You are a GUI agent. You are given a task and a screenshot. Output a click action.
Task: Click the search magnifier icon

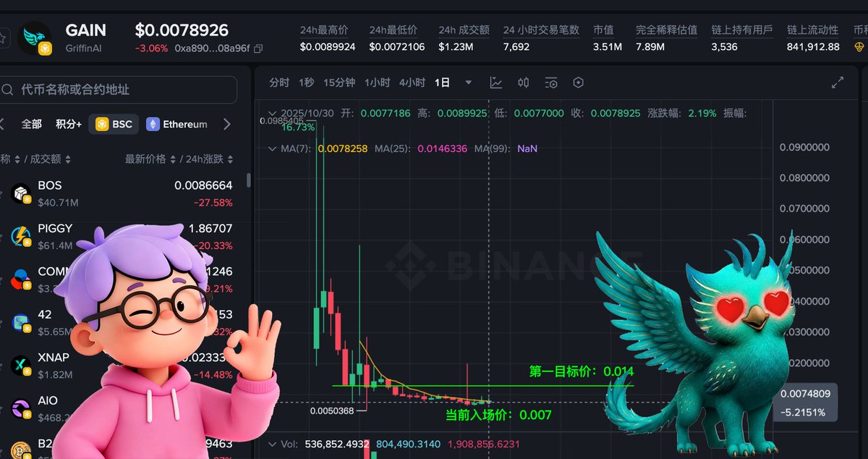tap(8, 90)
